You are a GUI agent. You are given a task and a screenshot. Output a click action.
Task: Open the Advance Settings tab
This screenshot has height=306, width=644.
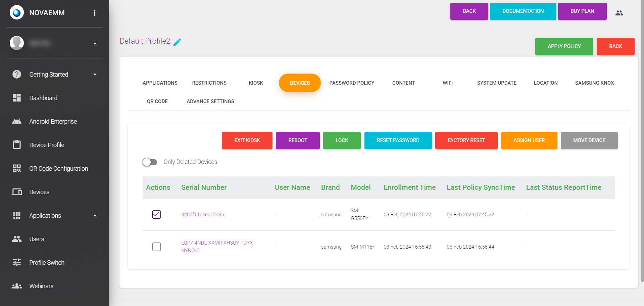click(210, 101)
